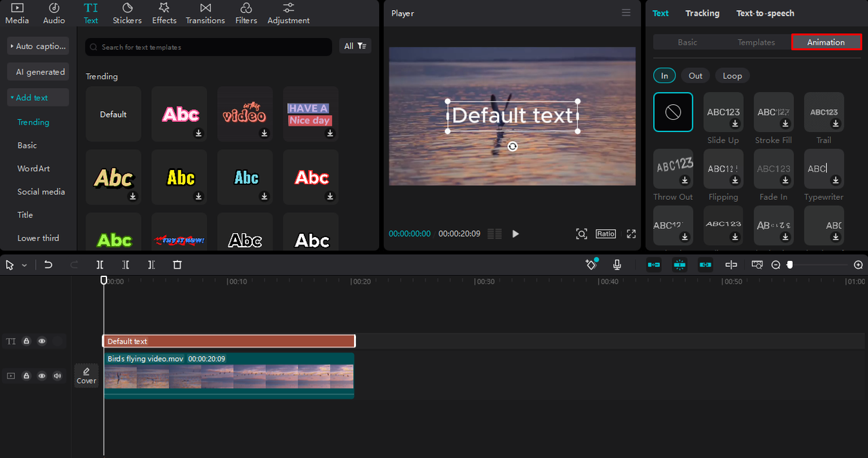This screenshot has width=868, height=458.
Task: Click the Split tool in timeline toolbar
Action: click(100, 265)
